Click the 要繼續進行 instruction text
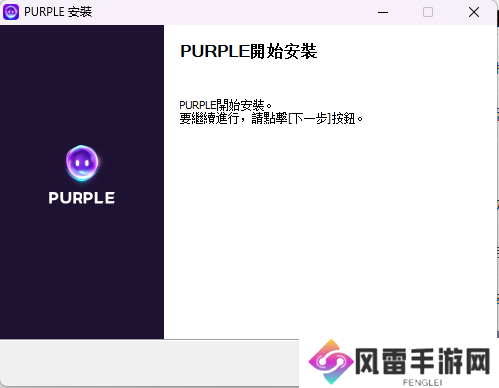Viewport: 499px width, 388px height. 209,118
